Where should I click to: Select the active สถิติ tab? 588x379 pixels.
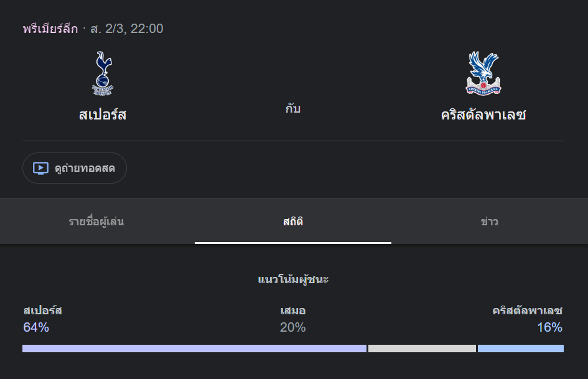292,222
